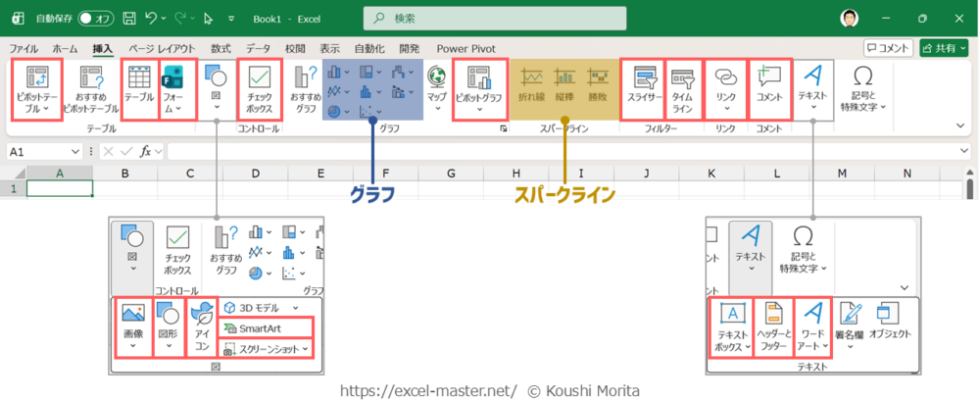The width and height of the screenshot is (980, 400).
Task: Click the Save floppy disk icon
Action: click(129, 19)
